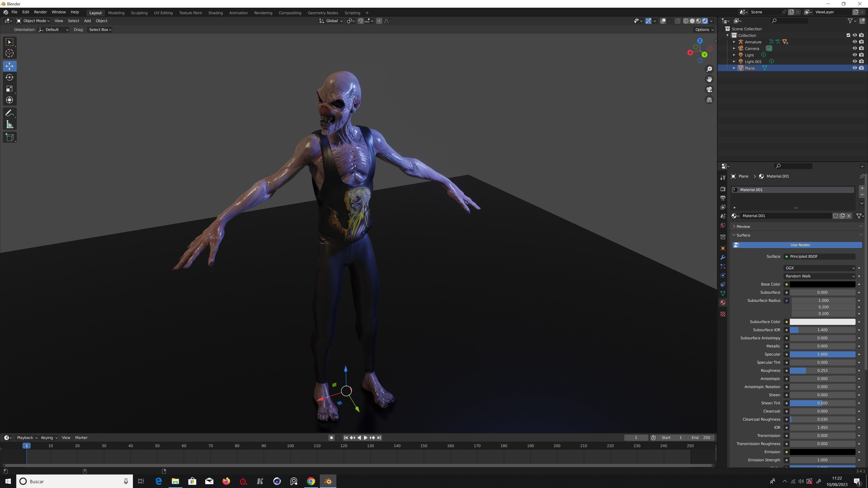The width and height of the screenshot is (868, 488).
Task: Open the Physics properties tab
Action: coord(723,275)
